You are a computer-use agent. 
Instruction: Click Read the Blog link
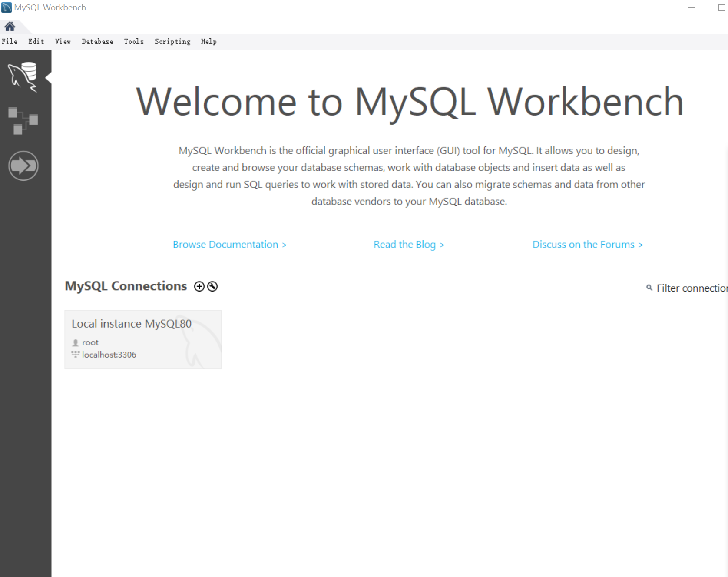[x=409, y=245]
